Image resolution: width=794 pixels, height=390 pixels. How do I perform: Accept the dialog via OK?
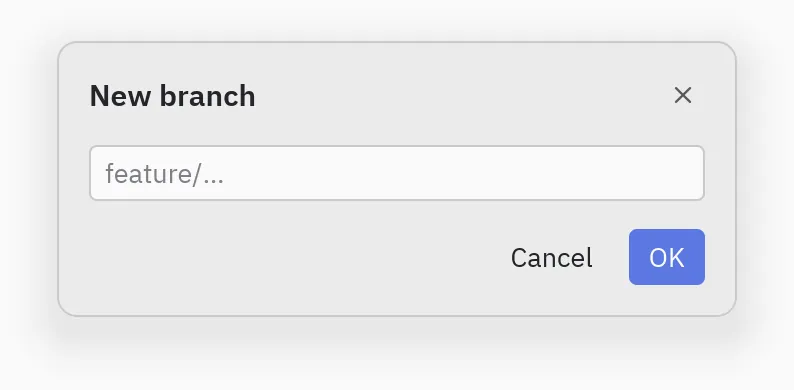tap(667, 257)
